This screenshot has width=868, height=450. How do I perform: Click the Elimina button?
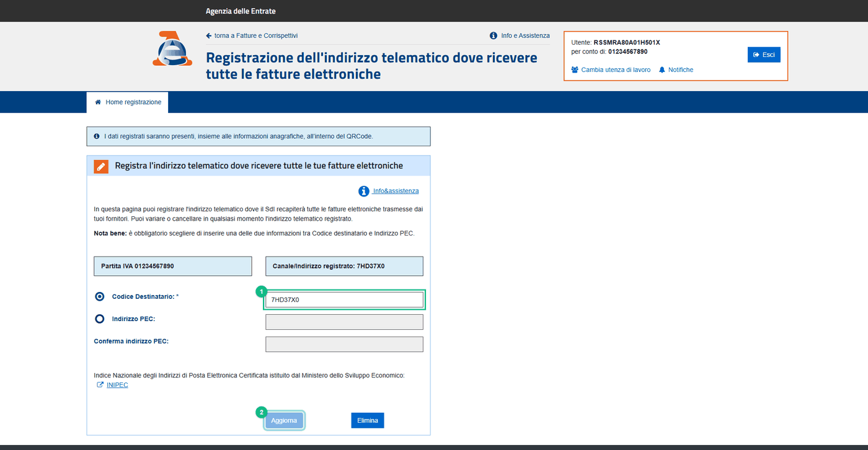pos(368,420)
